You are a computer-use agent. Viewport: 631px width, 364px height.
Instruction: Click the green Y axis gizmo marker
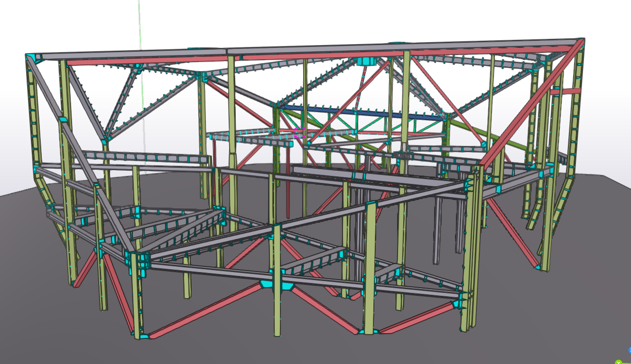[x=619, y=362]
